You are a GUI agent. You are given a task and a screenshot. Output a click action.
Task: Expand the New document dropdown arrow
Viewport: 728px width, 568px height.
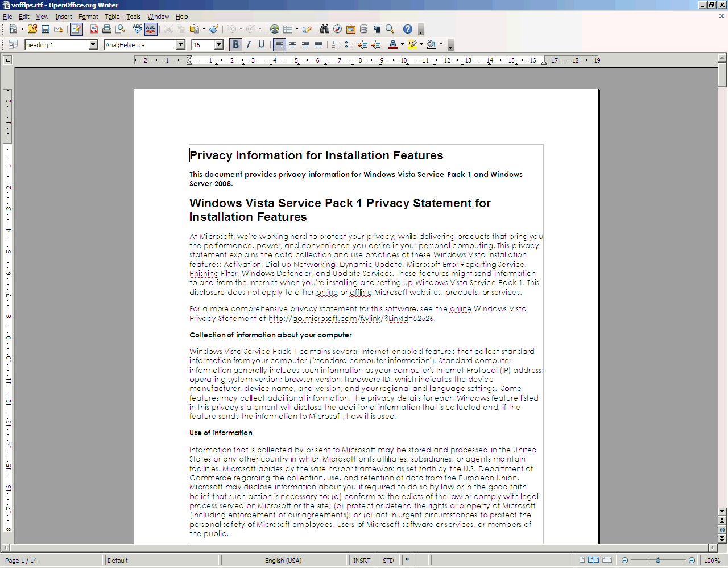pyautogui.click(x=22, y=29)
